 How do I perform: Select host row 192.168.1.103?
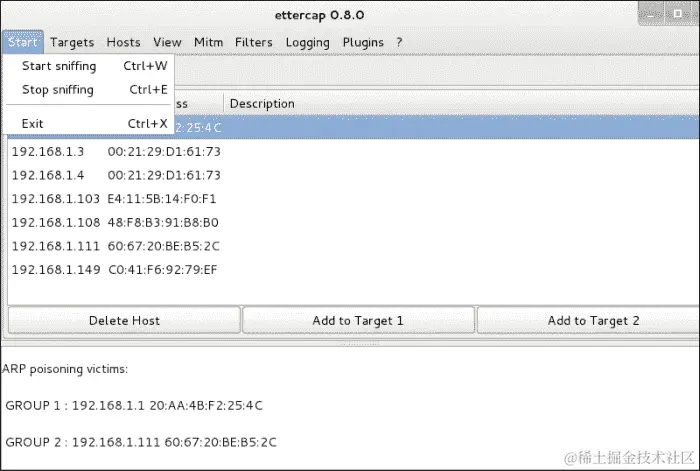[x=354, y=199]
